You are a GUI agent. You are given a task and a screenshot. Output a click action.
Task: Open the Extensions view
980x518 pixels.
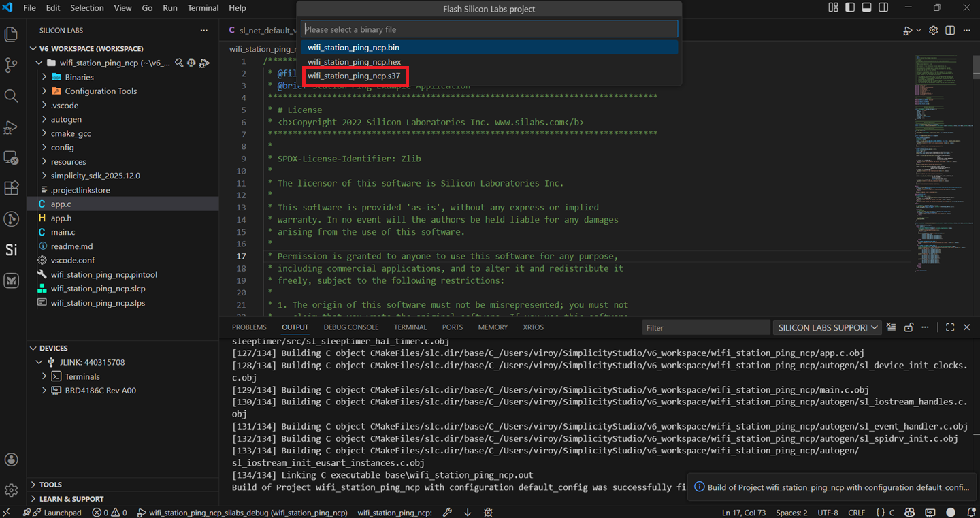(x=11, y=188)
